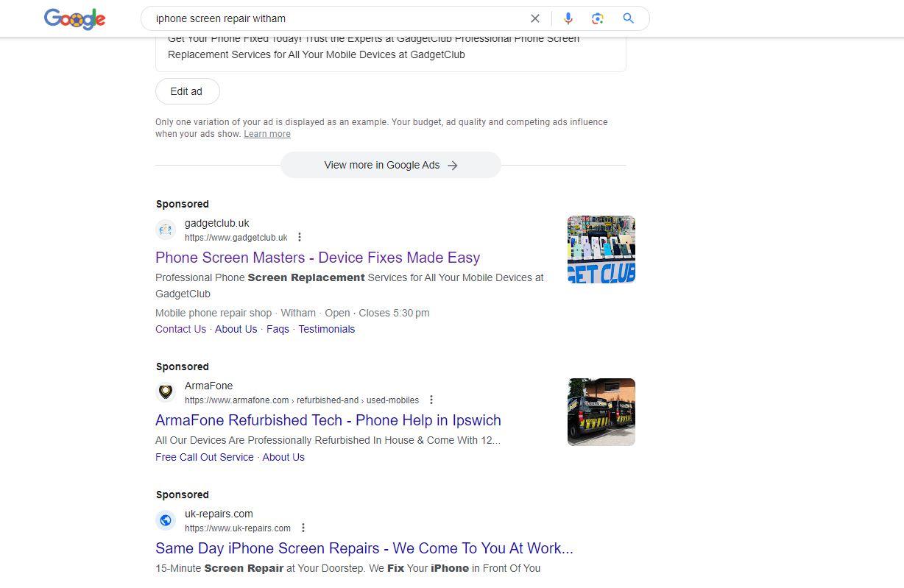
Task: Click 'Mobile phone repair shop · Witham' text
Action: tap(236, 313)
